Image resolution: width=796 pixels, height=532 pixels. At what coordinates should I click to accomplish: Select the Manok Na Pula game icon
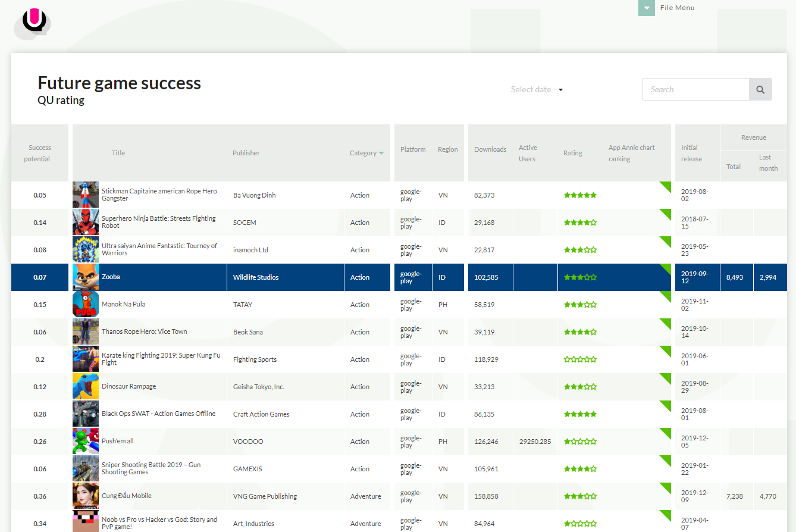pyautogui.click(x=86, y=305)
